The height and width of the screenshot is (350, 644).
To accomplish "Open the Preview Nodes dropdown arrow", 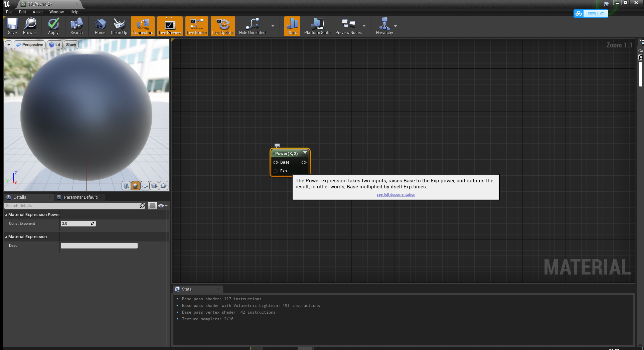I will (x=364, y=26).
